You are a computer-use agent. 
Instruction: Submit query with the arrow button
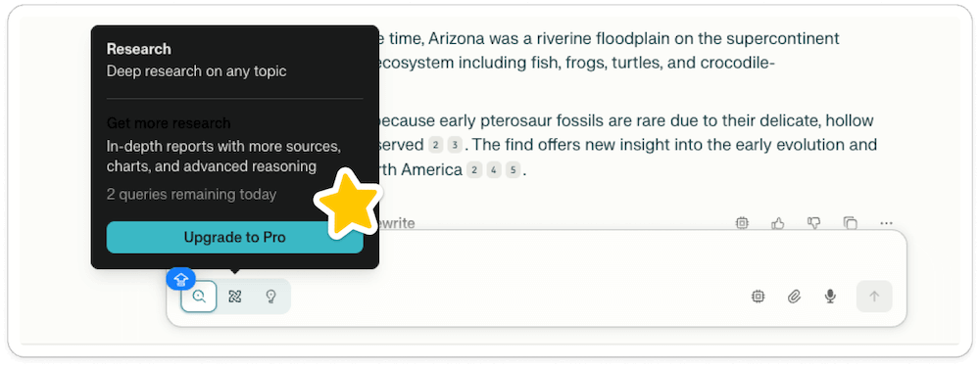tap(874, 297)
